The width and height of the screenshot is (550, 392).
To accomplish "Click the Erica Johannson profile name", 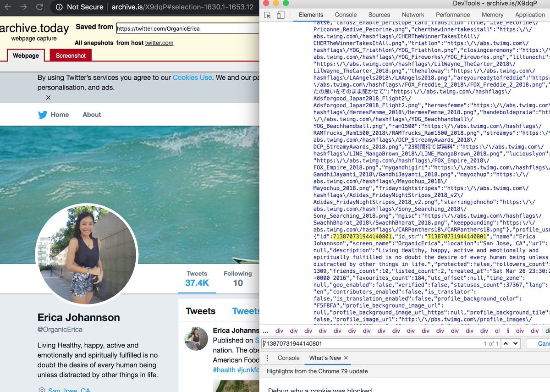I will (79, 317).
